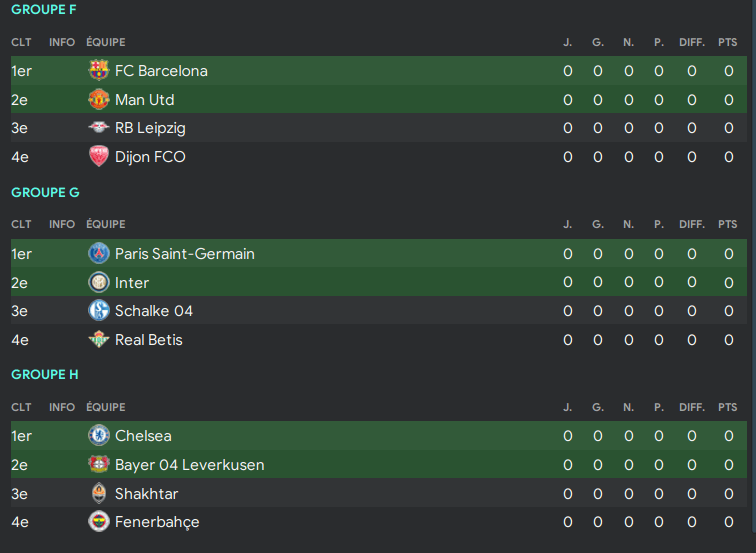Click the Chelsea club badge

click(x=99, y=436)
